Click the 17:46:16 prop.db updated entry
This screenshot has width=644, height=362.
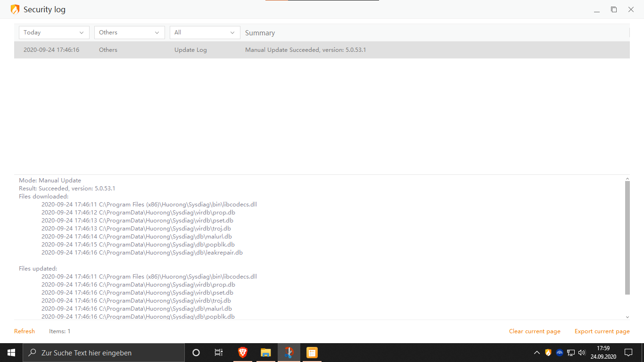[x=138, y=285]
